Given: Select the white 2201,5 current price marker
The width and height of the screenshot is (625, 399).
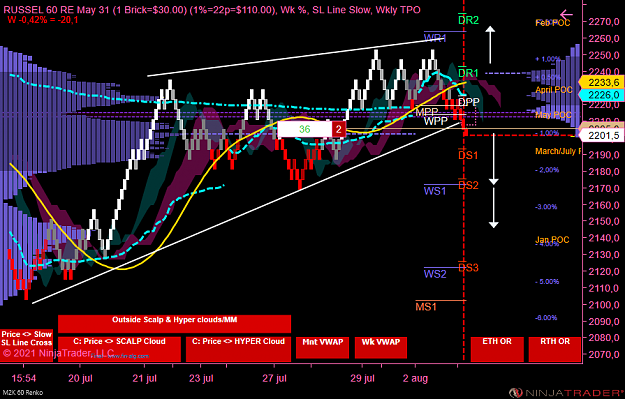Looking at the screenshot, I should point(602,136).
